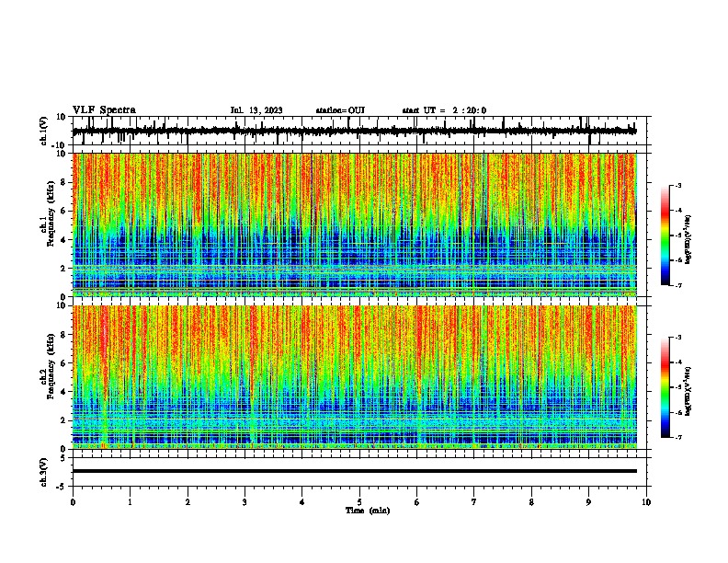728x563 pixels.
Task: Click the time axis tick label 5
Action: click(359, 502)
